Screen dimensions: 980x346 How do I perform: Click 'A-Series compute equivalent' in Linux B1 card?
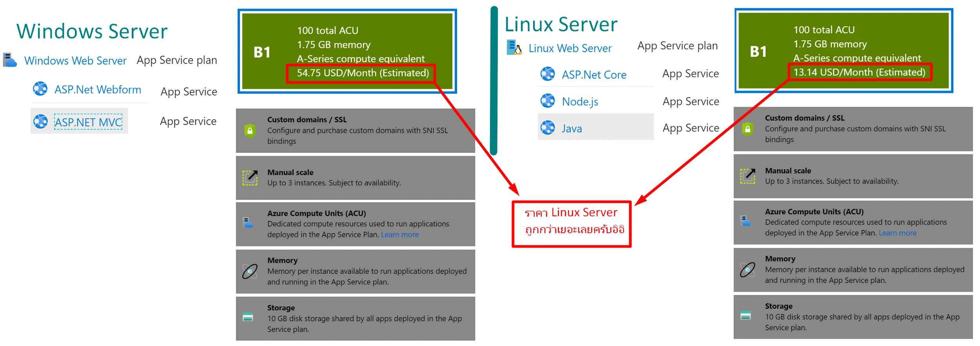click(857, 58)
